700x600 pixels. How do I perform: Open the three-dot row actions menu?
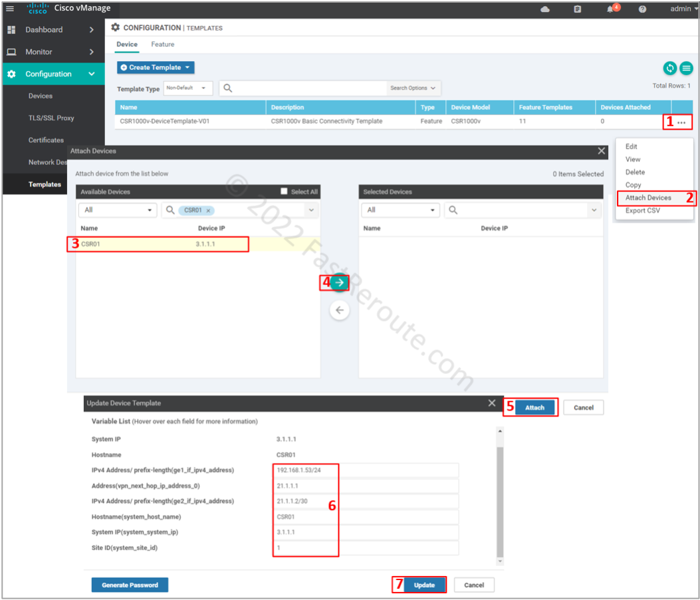click(681, 122)
